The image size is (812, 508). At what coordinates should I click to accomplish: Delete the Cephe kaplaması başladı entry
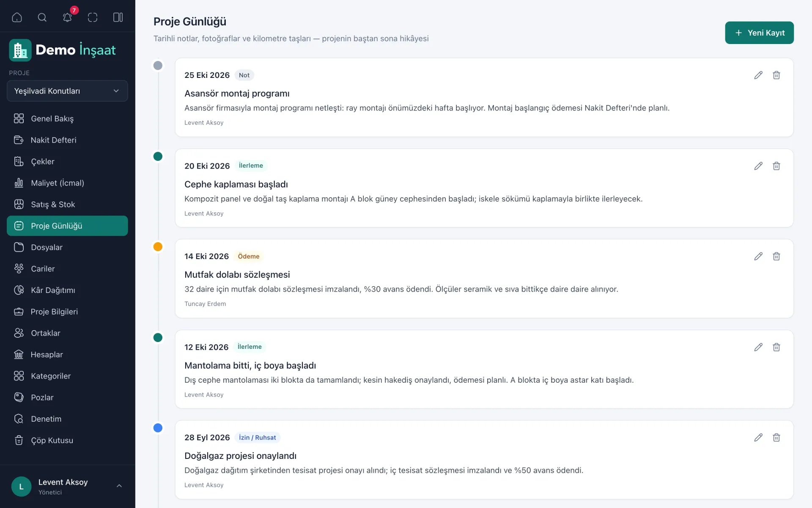tap(776, 166)
